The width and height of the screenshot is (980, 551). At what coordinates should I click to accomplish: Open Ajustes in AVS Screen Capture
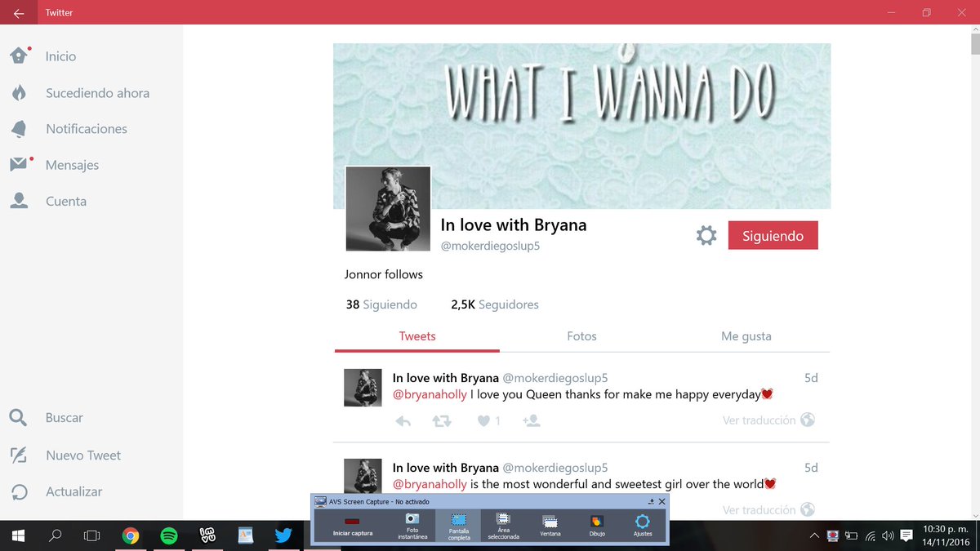tap(643, 527)
